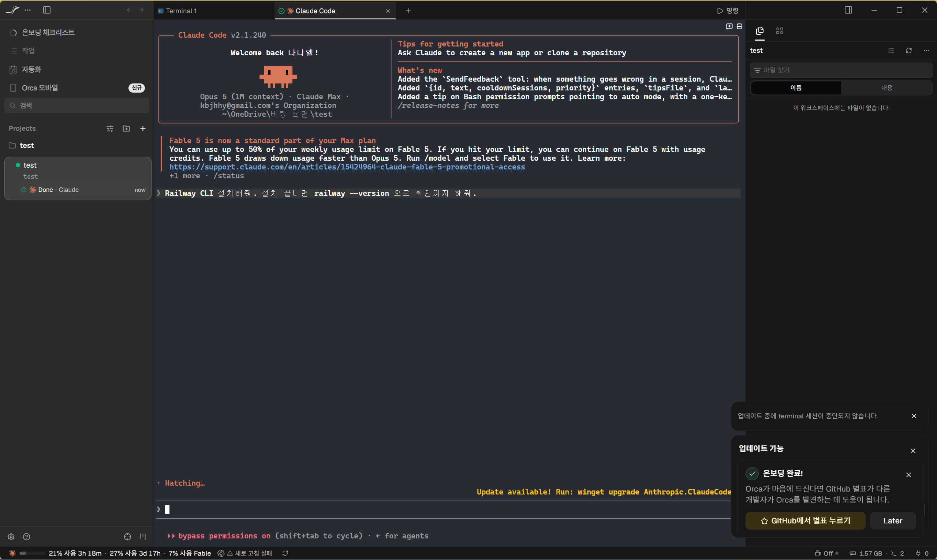Screen dimensions: 937x560
Task: Toggle the coffee cup Off indicator
Action: 826,553
